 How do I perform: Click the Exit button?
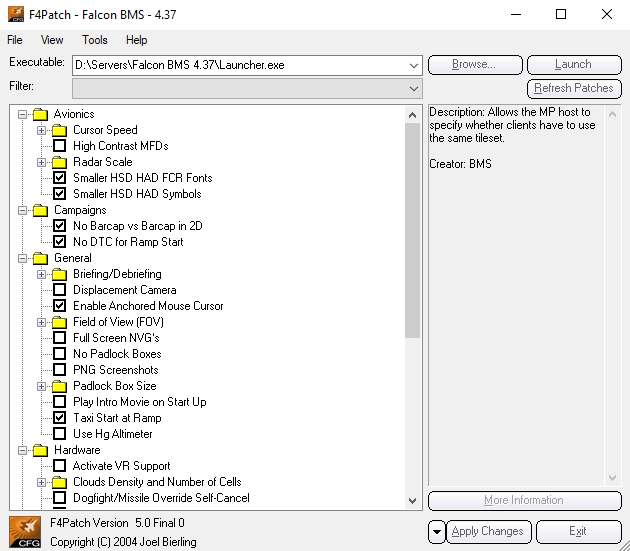pyautogui.click(x=579, y=532)
